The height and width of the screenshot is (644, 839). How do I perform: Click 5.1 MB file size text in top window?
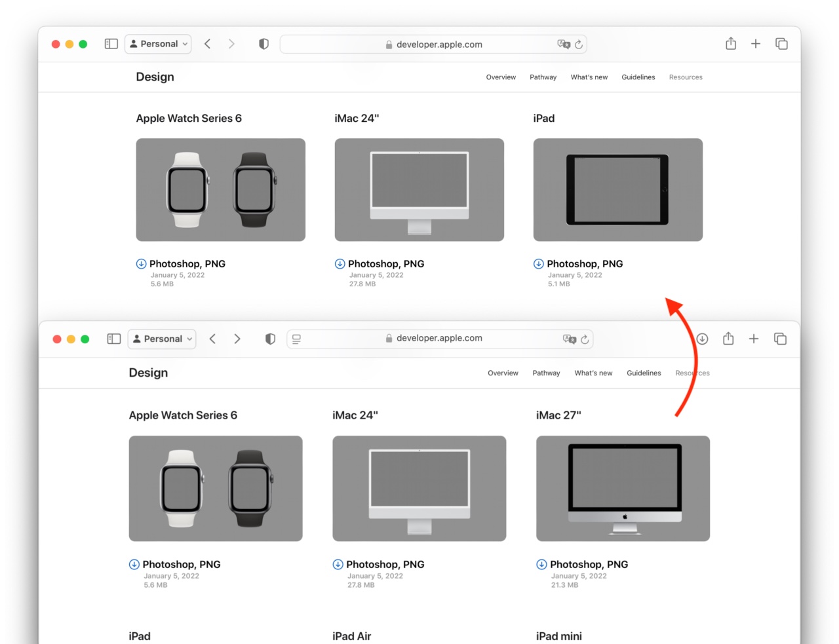point(559,284)
